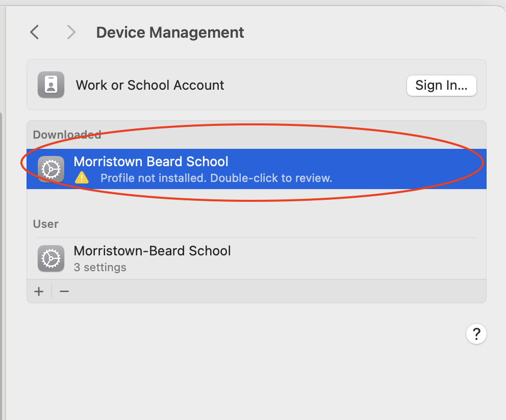Click the Work or School Account label
506x420 pixels.
tap(150, 85)
